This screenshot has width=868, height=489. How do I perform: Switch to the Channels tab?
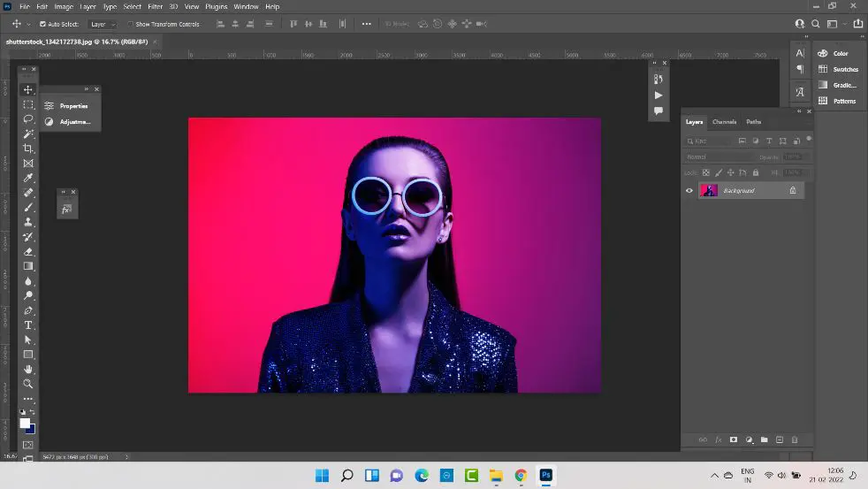tap(724, 122)
